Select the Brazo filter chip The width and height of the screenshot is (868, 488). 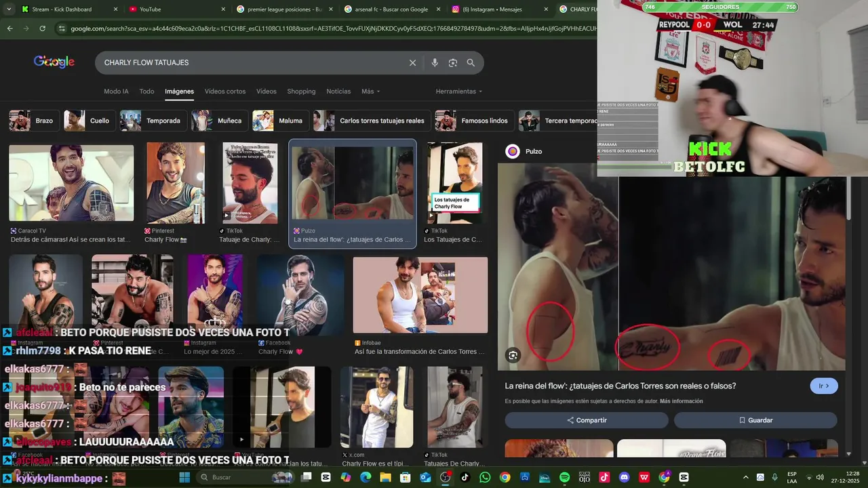[x=33, y=121]
